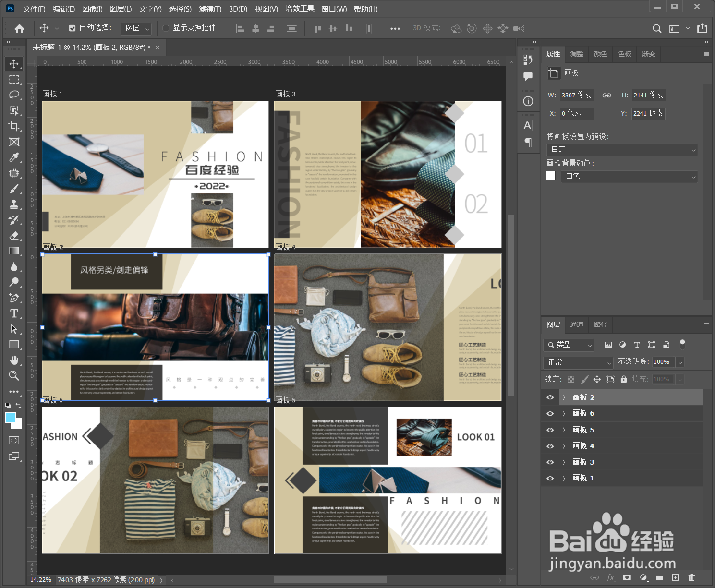Image resolution: width=715 pixels, height=588 pixels.
Task: Click the width W input field
Action: [577, 95]
